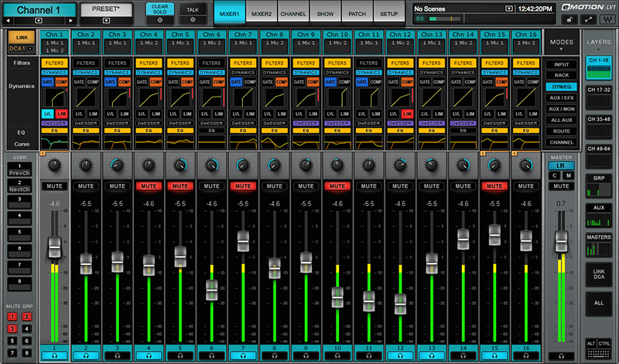This screenshot has width=619, height=364.
Task: Unmute channel 4
Action: pyautogui.click(x=149, y=186)
